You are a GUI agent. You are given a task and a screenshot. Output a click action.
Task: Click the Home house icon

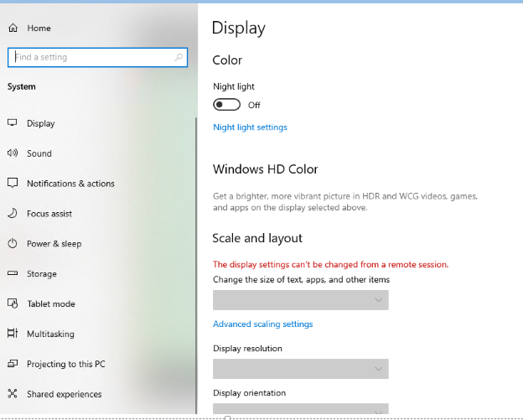[13, 28]
